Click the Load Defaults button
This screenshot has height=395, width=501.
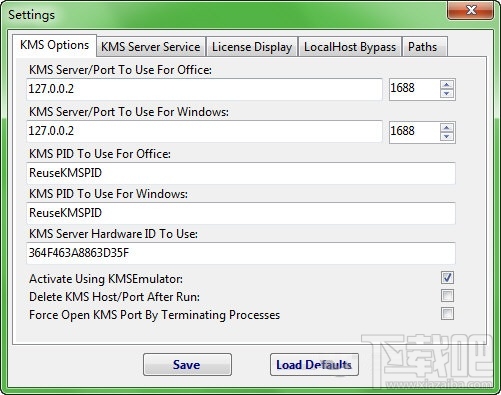pos(314,365)
